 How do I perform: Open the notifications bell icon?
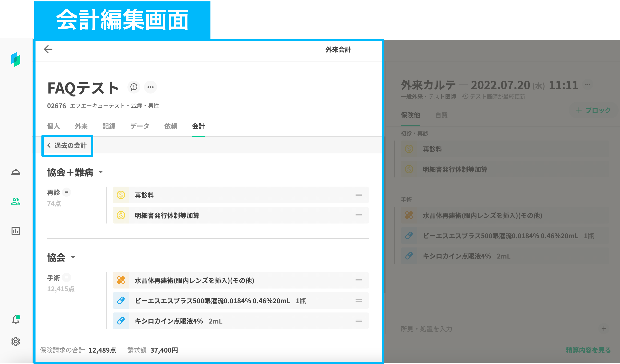click(x=16, y=320)
